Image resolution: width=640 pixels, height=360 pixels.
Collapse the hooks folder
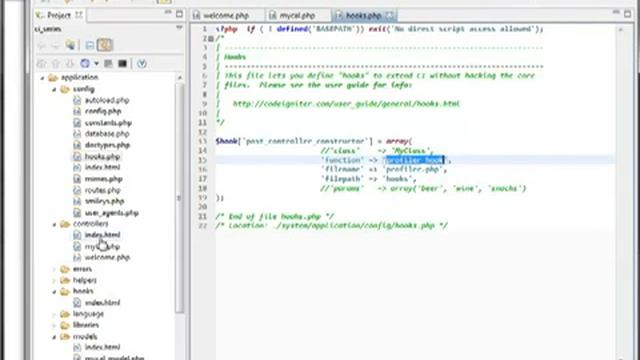point(54,291)
